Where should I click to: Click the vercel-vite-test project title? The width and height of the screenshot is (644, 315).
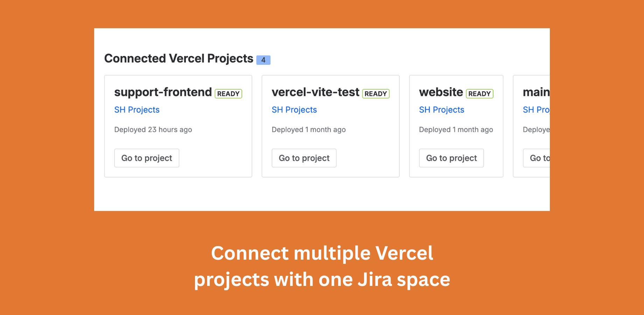[315, 92]
